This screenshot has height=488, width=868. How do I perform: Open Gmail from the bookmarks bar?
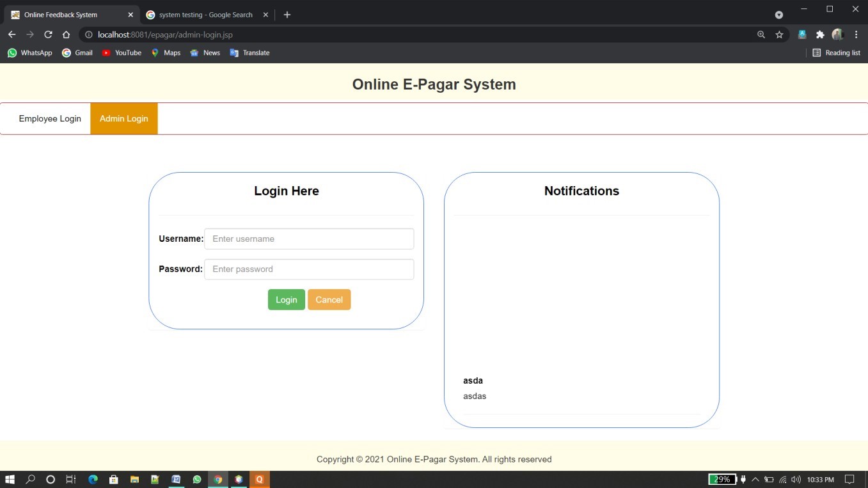[77, 52]
